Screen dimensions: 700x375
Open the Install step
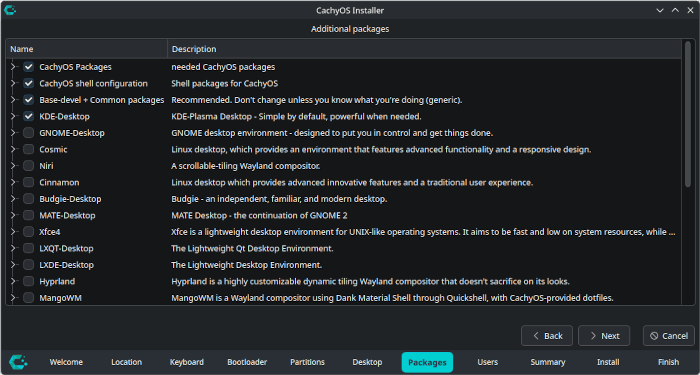point(608,362)
